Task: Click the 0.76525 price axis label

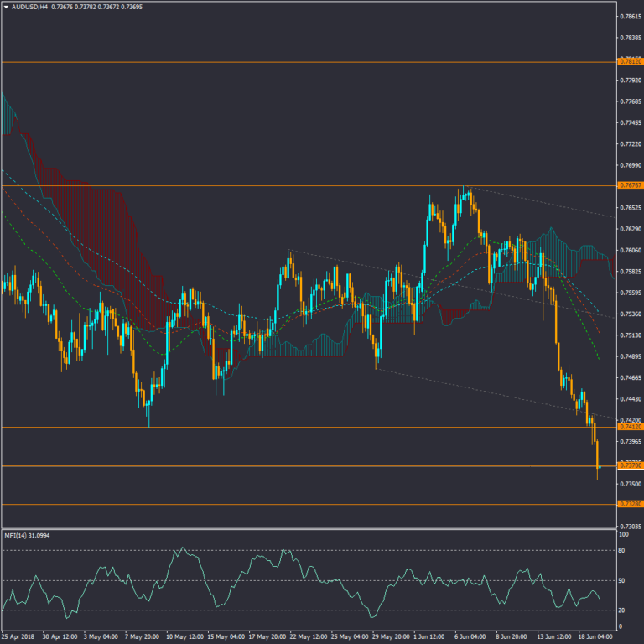Action: (631, 208)
